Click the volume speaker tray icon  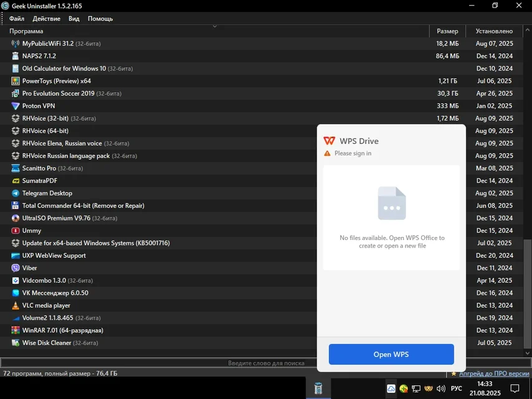440,388
